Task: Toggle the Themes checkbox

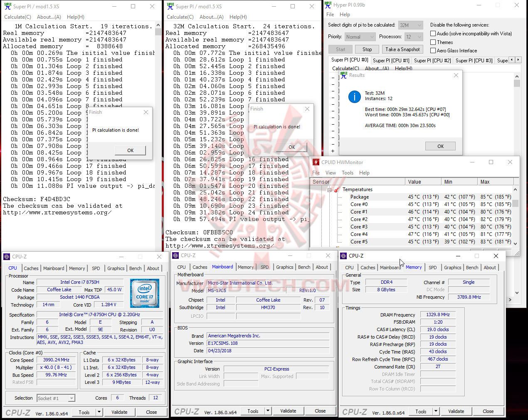Action: pos(433,42)
